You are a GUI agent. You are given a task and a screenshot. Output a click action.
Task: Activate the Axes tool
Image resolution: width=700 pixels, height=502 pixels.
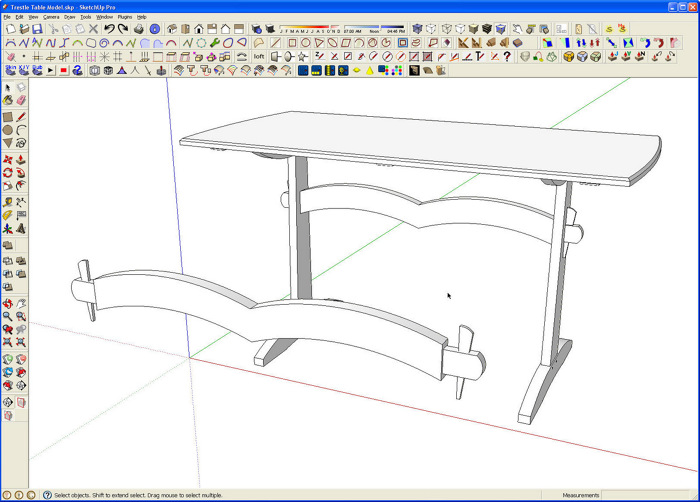point(8,229)
